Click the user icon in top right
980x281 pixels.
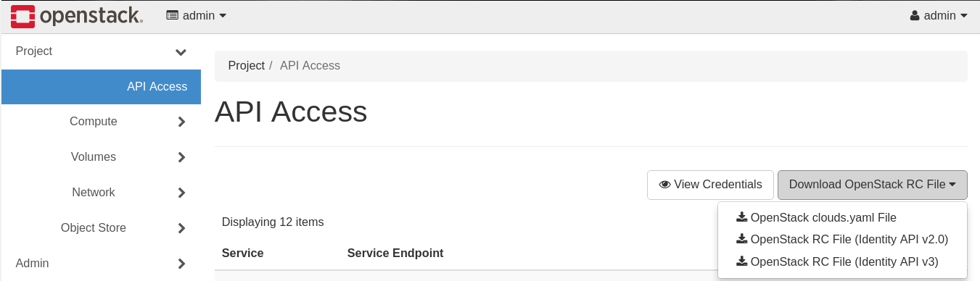pyautogui.click(x=915, y=16)
